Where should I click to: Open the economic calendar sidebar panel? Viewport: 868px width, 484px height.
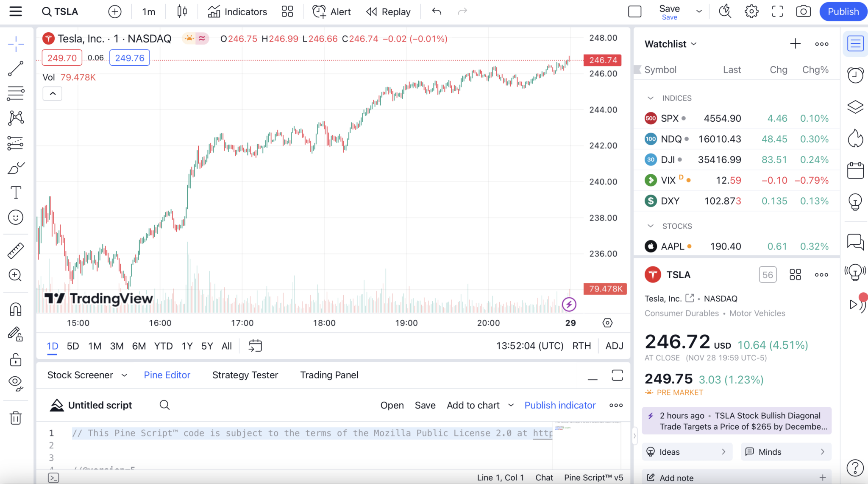pos(856,170)
